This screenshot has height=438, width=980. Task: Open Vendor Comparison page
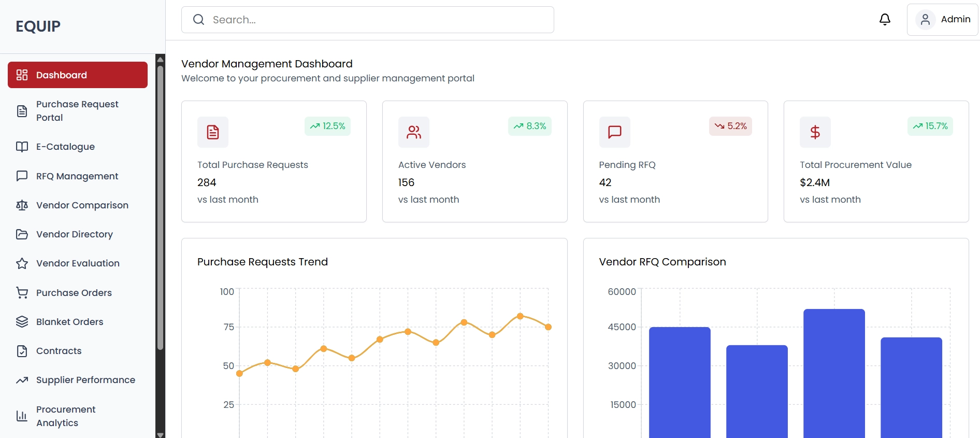click(x=78, y=205)
